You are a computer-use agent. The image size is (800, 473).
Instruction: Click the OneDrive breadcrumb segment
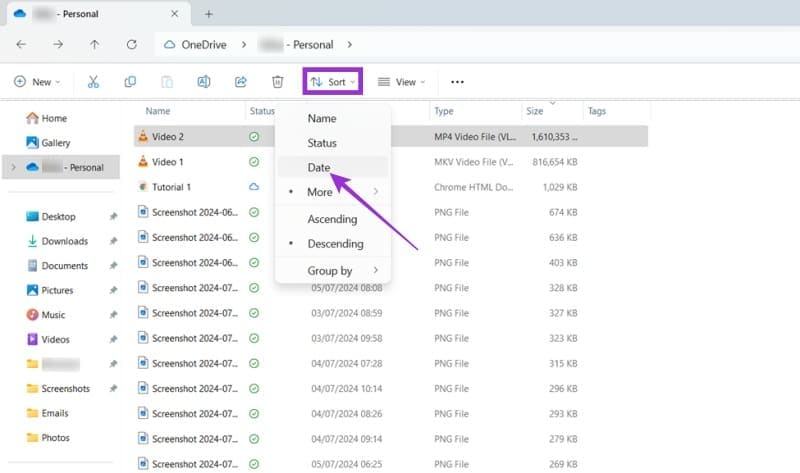point(204,44)
